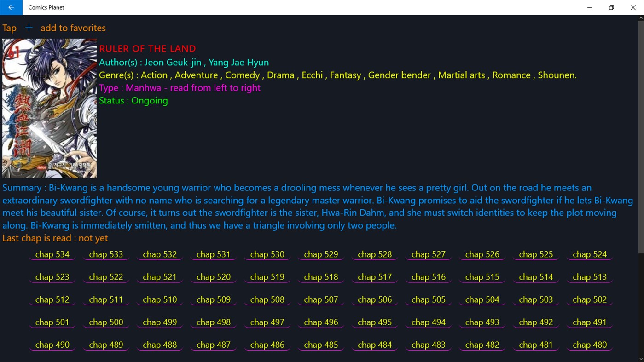This screenshot has width=644, height=362.
Task: Select chap 530
Action: 267,254
